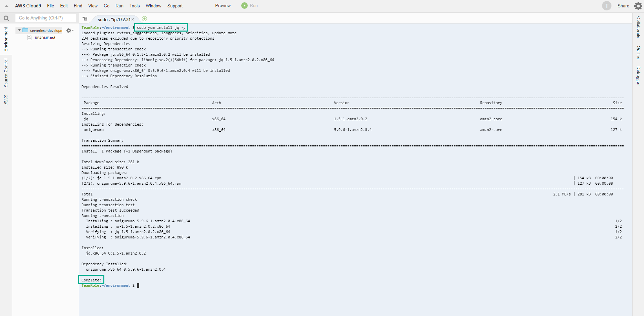This screenshot has width=644, height=316.
Task: Open the AWS side panel
Action: pos(6,99)
